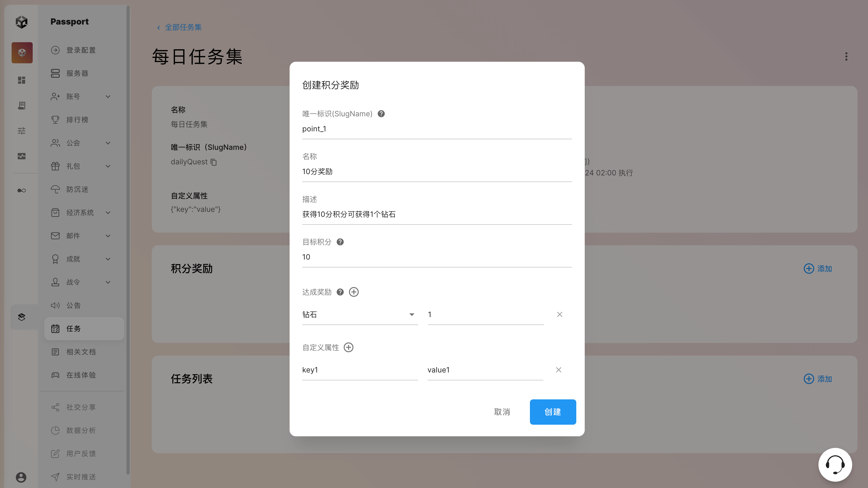Click the 名称 input field with 10分奖励
Image resolution: width=868 pixels, height=488 pixels.
click(437, 172)
